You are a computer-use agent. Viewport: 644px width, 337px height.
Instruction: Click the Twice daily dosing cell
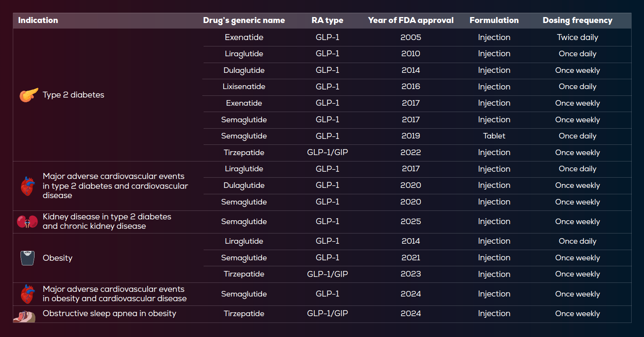(x=577, y=37)
